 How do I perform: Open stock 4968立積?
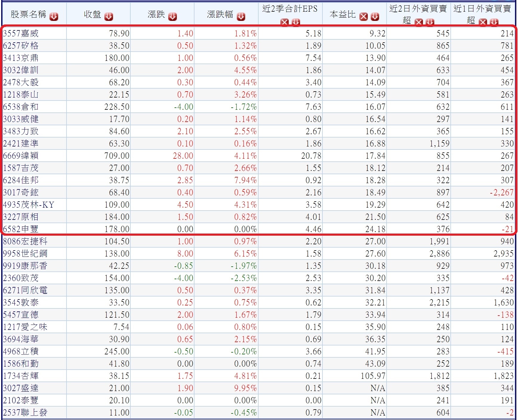[x=21, y=351]
